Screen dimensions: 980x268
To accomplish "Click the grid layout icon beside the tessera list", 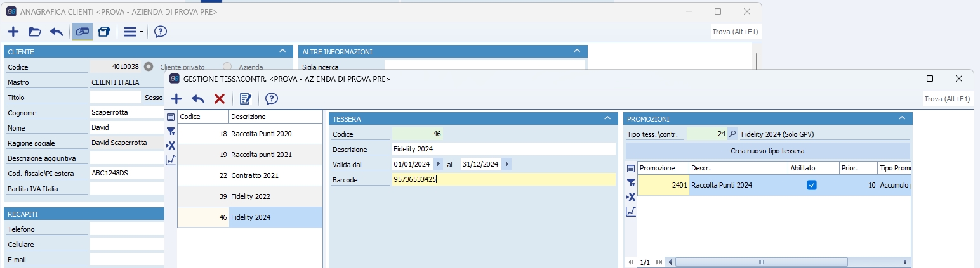I will pos(171,117).
